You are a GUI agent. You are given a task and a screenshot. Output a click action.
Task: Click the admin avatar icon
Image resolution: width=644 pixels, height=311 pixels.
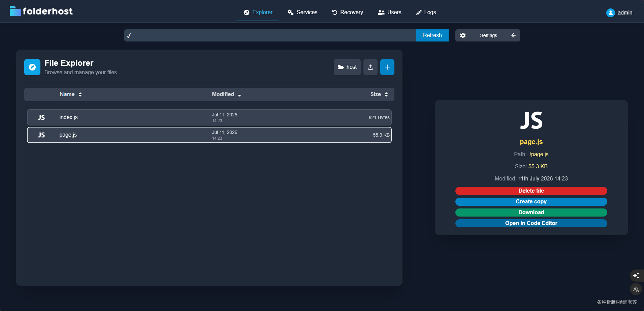pyautogui.click(x=610, y=13)
